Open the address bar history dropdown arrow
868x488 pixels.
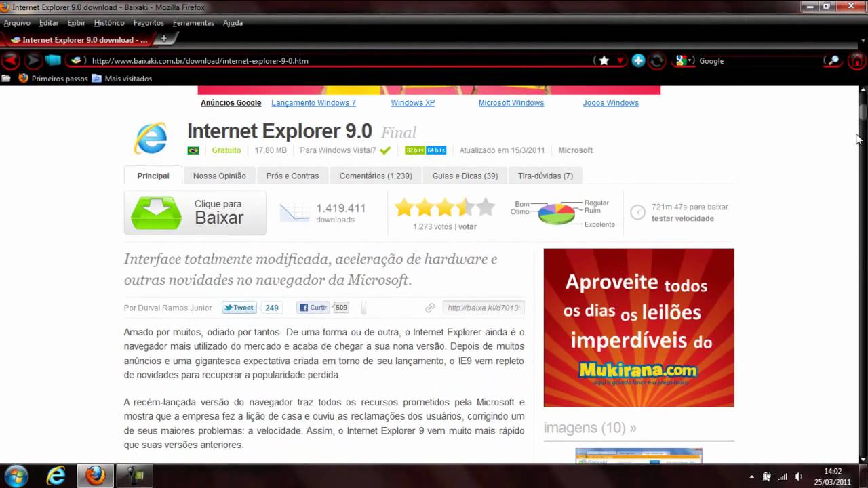pos(620,60)
